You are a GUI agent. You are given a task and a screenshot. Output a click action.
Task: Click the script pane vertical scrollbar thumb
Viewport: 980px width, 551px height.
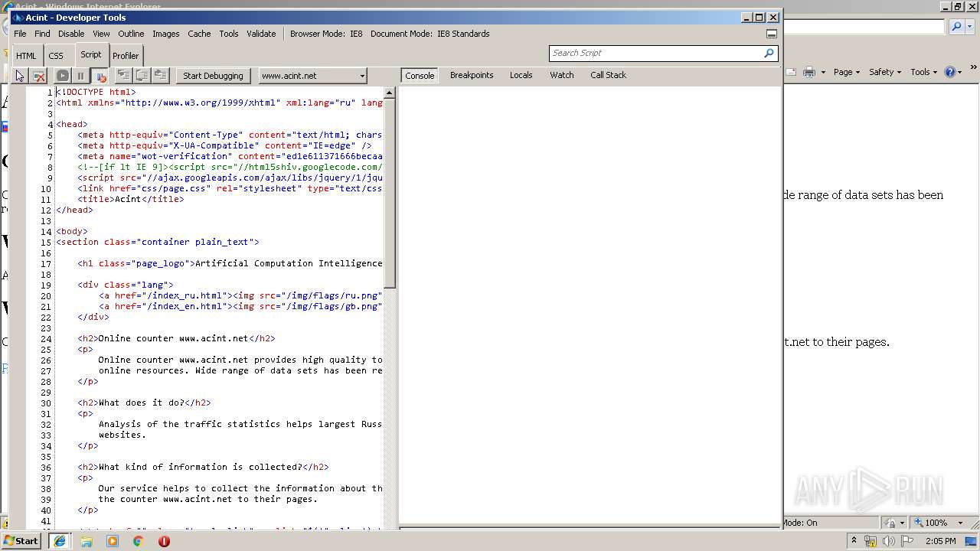pyautogui.click(x=389, y=194)
